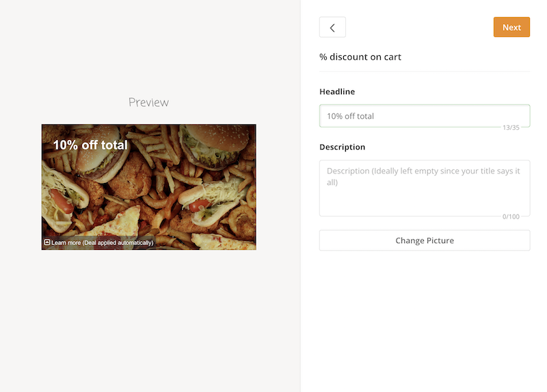Screen dimensions: 547x392
Task: Click the Headline field label
Action: [x=337, y=92]
